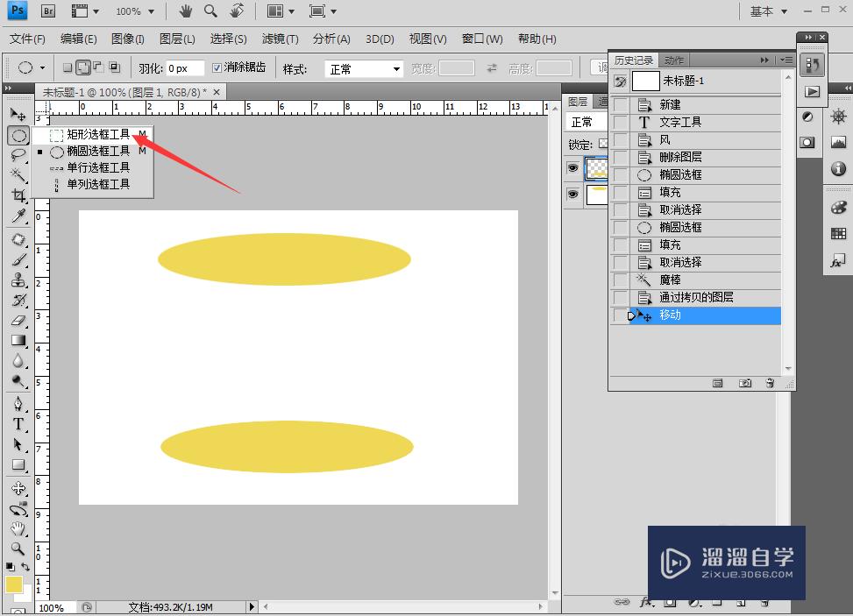853x616 pixels.
Task: Delete current state in History panel
Action: click(770, 383)
